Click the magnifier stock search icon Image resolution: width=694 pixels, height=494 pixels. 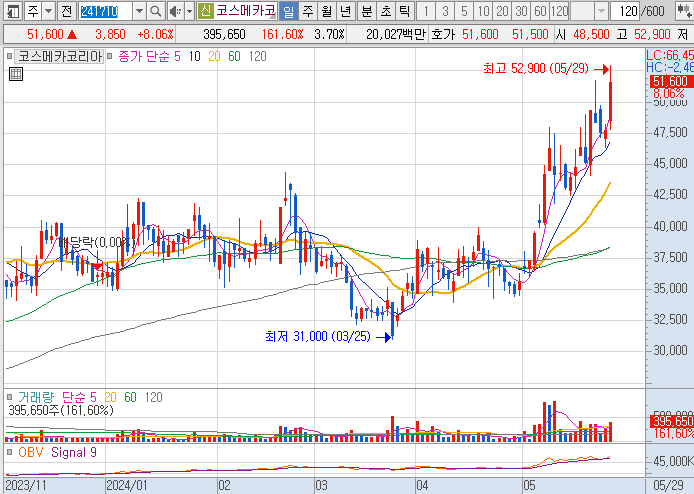click(155, 11)
